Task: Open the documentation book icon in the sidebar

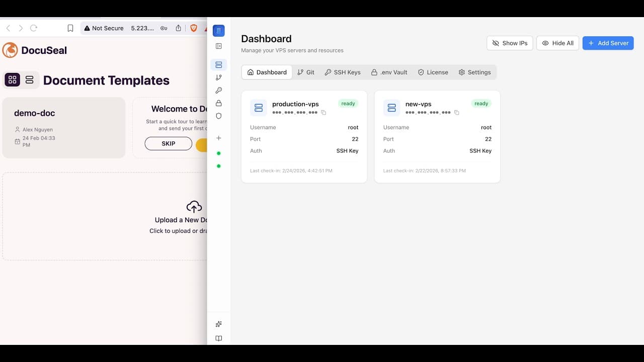Action: 218,338
